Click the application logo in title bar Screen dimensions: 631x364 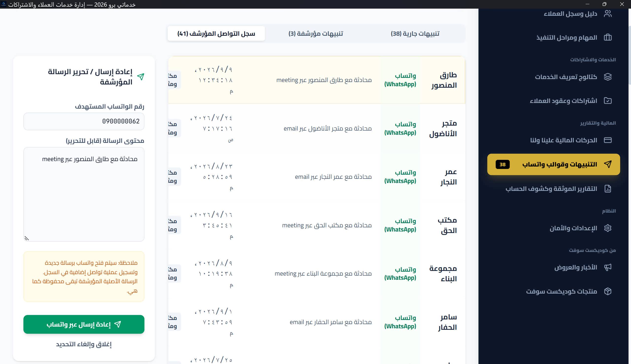3,4
